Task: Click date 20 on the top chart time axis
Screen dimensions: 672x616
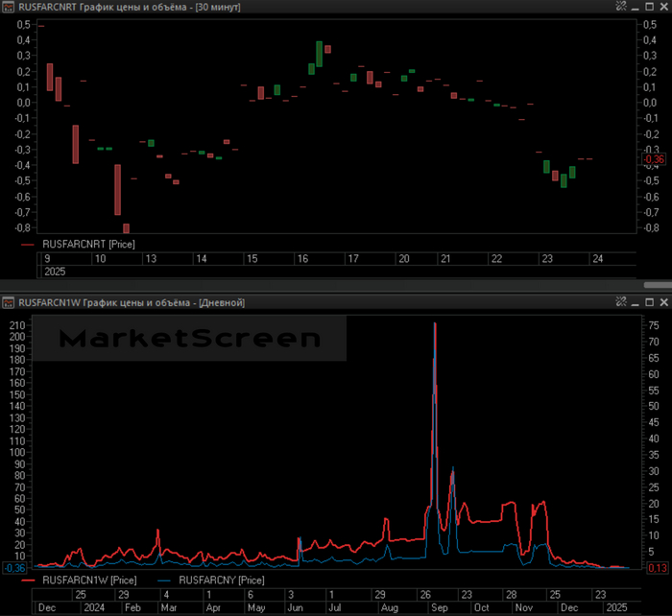Action: pyautogui.click(x=404, y=259)
